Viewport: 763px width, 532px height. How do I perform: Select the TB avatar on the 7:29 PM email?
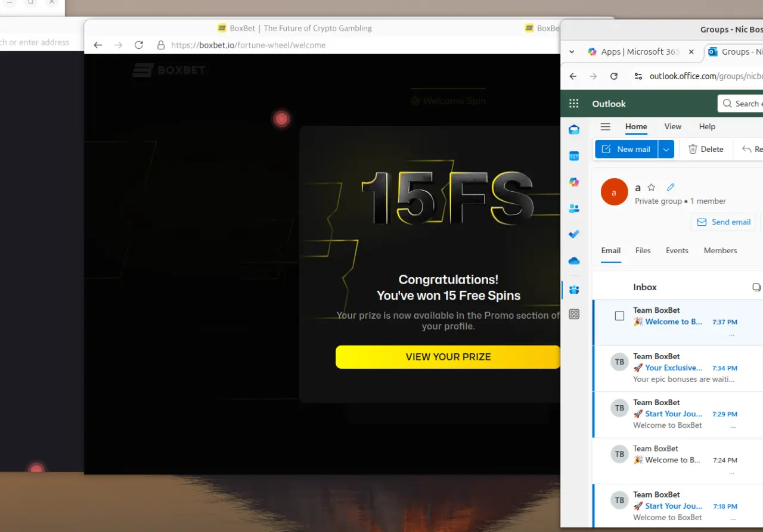click(x=620, y=408)
